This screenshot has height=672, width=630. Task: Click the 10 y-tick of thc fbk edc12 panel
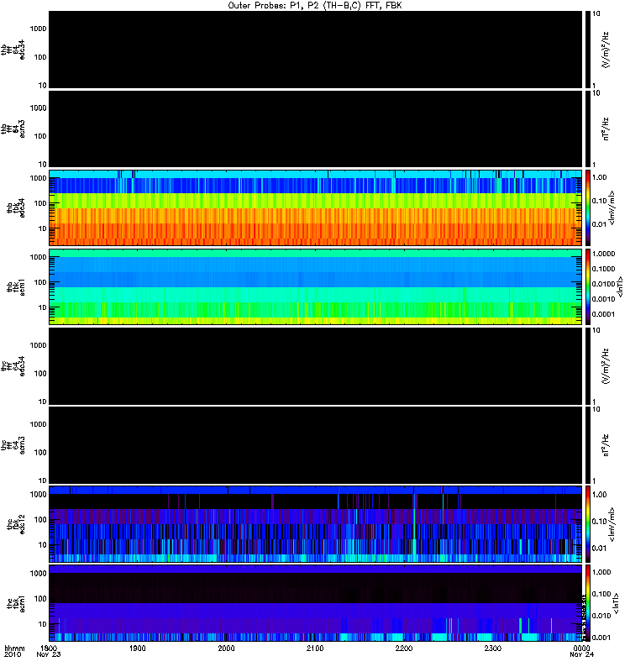tap(43, 545)
